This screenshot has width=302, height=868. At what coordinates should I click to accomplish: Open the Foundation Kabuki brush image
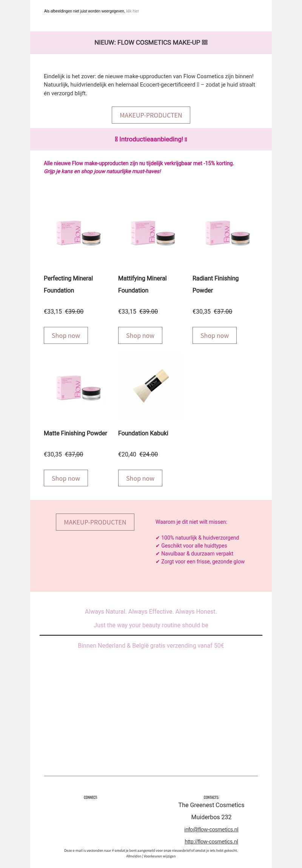(x=151, y=386)
